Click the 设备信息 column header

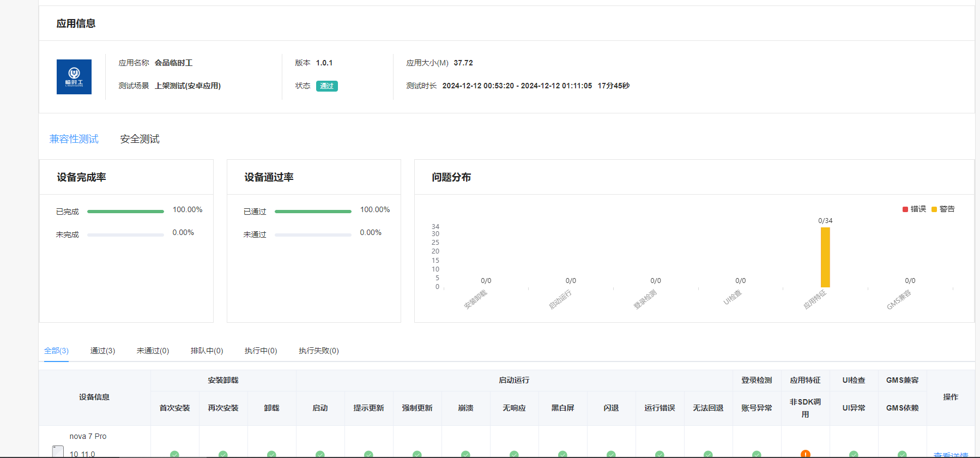coord(94,397)
